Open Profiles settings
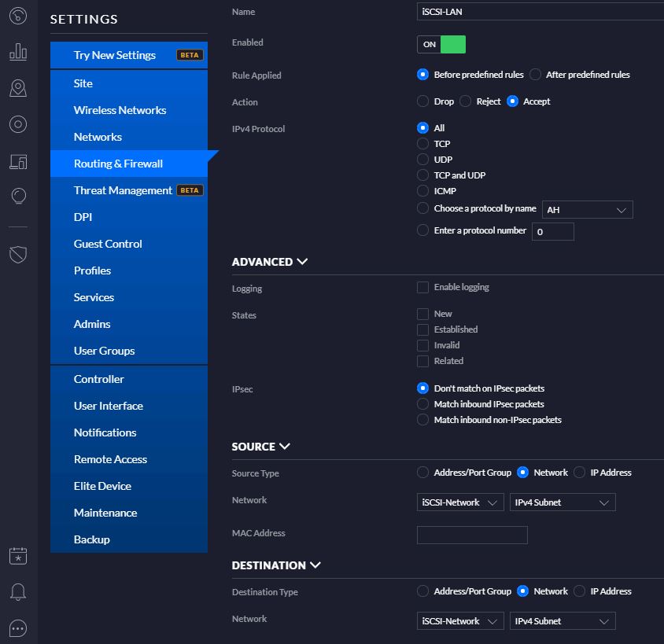664x644 pixels. (129, 270)
